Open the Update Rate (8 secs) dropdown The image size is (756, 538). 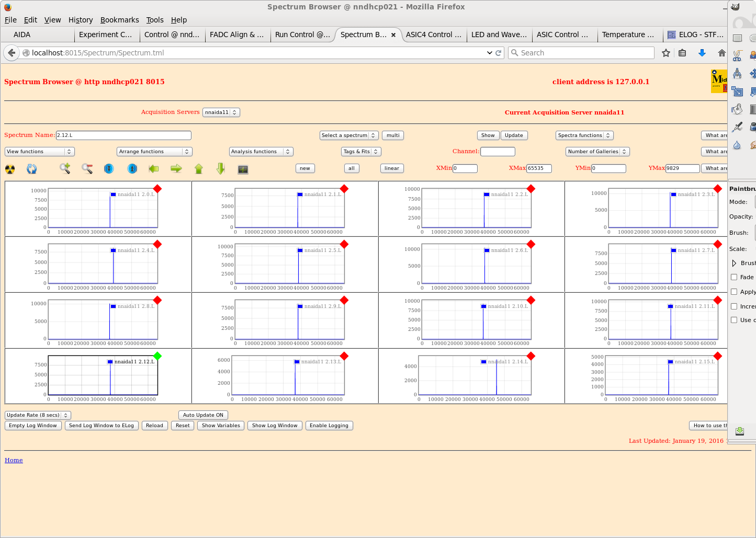point(38,415)
